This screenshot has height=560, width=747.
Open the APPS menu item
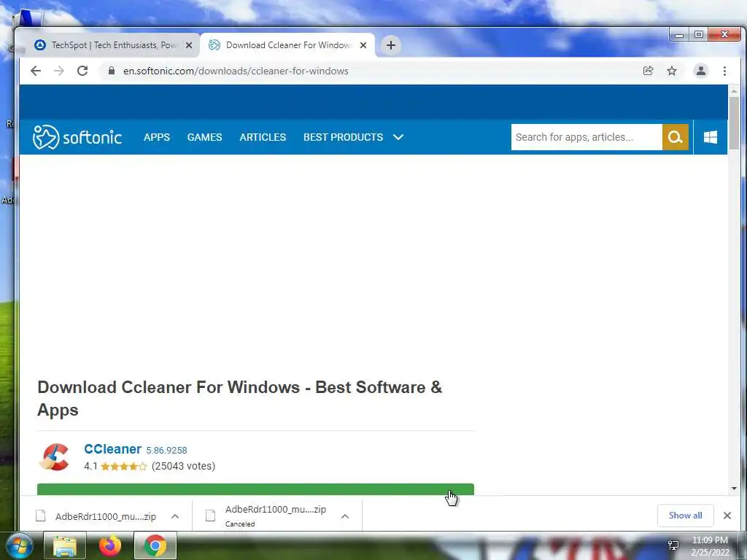pyautogui.click(x=157, y=137)
